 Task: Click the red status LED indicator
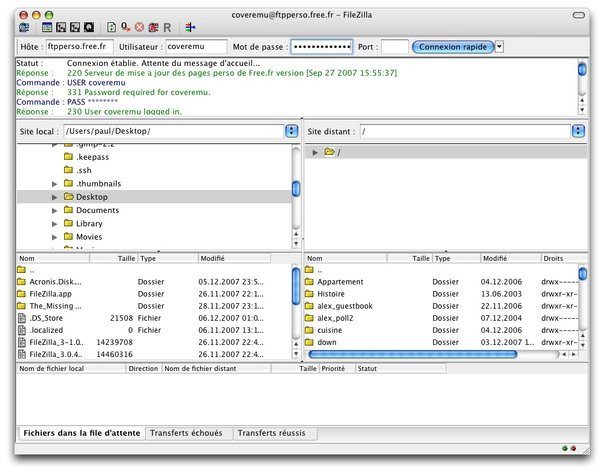pyautogui.click(x=573, y=448)
